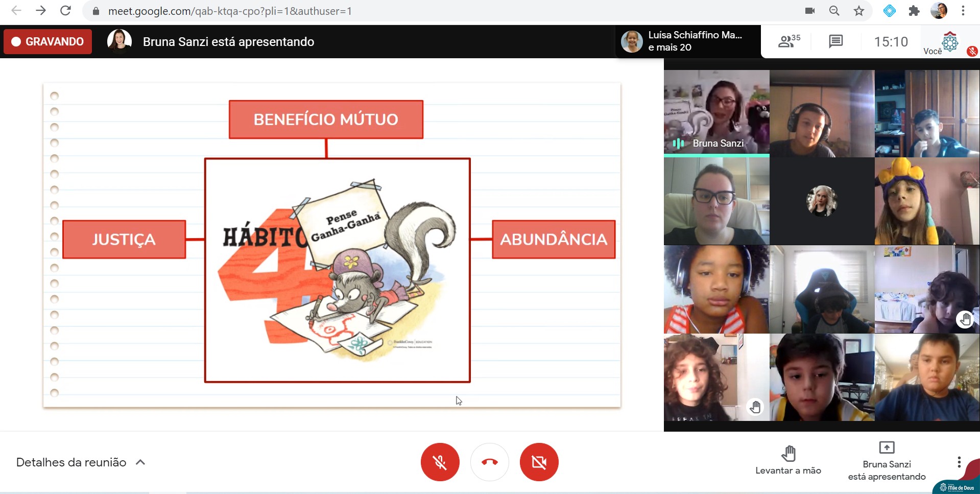The image size is (980, 494).
Task: Open the participants list icon
Action: tap(788, 41)
